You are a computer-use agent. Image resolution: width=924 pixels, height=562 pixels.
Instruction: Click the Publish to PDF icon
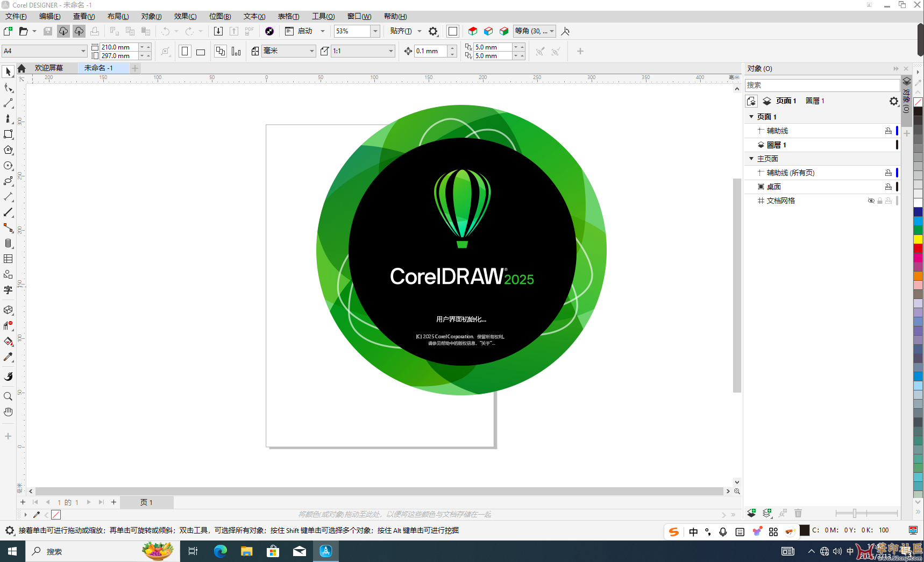point(249,31)
